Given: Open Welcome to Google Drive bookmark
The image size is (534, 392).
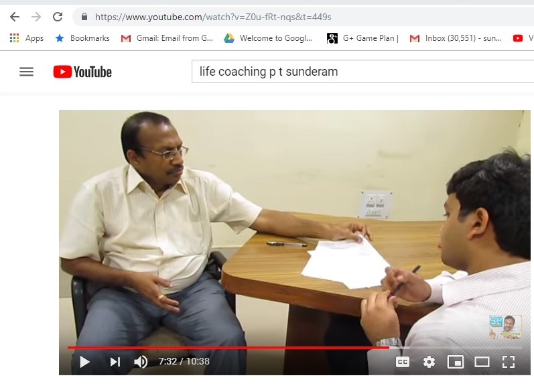Looking at the screenshot, I should click(268, 38).
